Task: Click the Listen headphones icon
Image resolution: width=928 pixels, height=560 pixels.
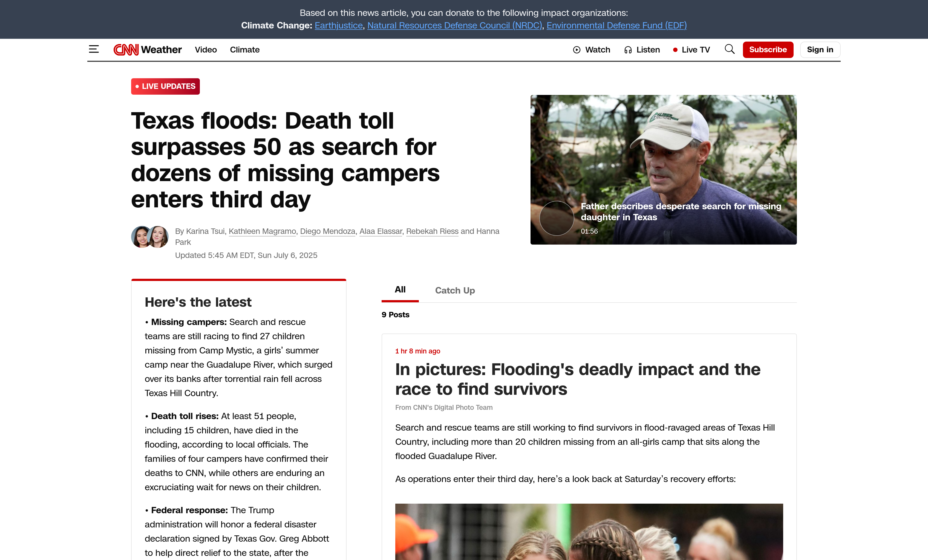Action: click(x=628, y=50)
